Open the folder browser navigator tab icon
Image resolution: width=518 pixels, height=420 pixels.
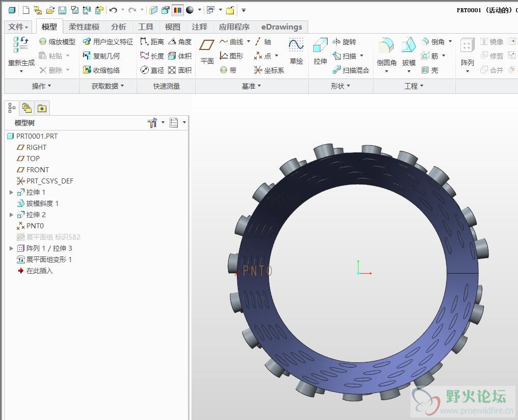point(27,108)
